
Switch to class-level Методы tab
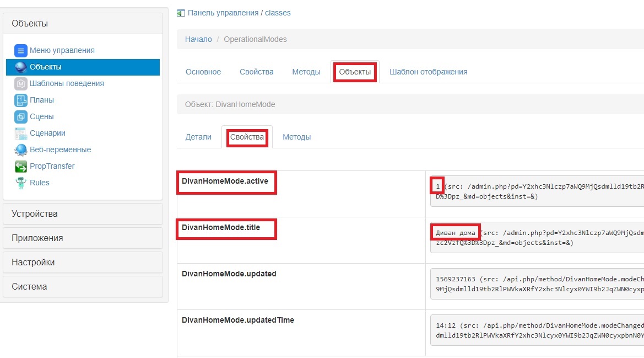pos(306,72)
